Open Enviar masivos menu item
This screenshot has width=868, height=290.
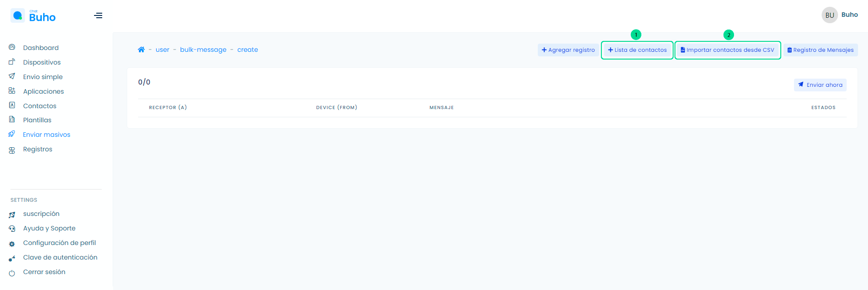pos(46,135)
